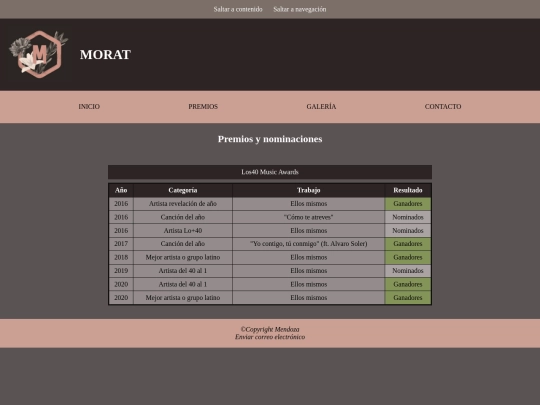Image resolution: width=540 pixels, height=405 pixels.
Task: Select the 2017 year cell
Action: [121, 244]
